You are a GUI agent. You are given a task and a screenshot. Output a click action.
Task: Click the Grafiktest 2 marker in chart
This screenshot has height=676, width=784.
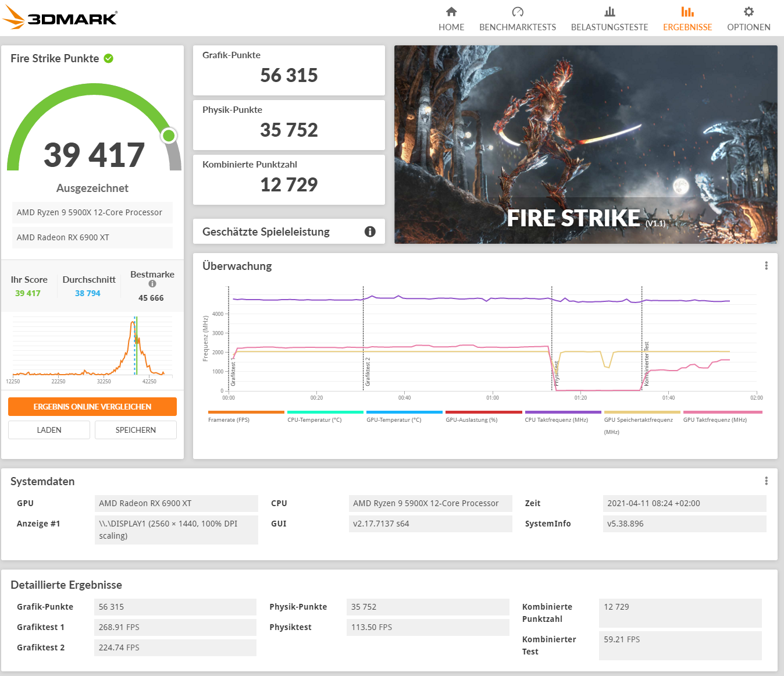[x=367, y=372]
